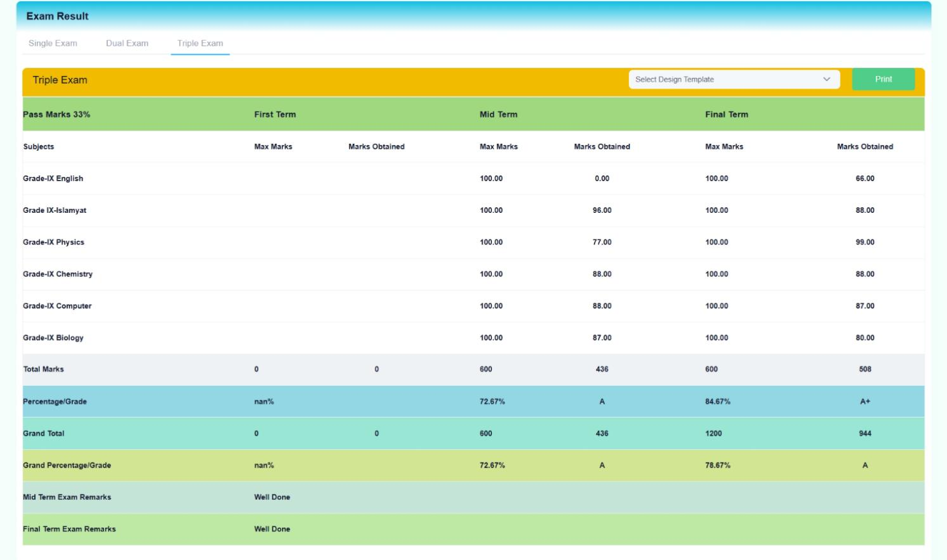
Task: Click the Final Term percentage 84.67%
Action: point(718,402)
